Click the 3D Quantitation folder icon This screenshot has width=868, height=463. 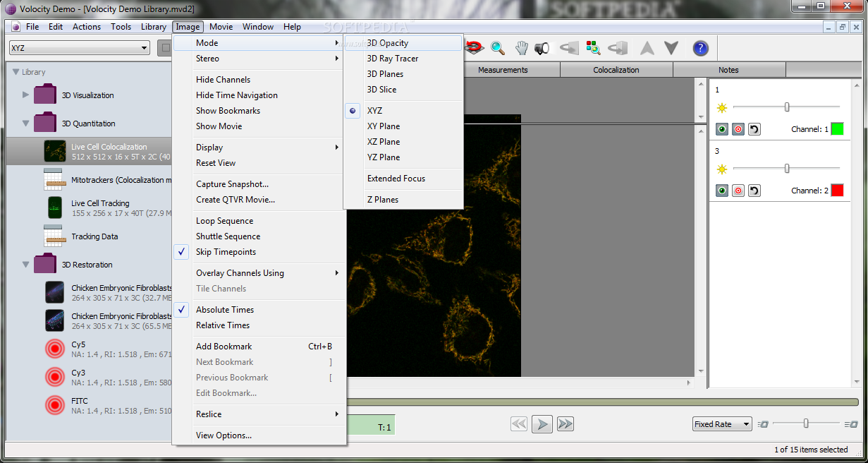(x=45, y=123)
